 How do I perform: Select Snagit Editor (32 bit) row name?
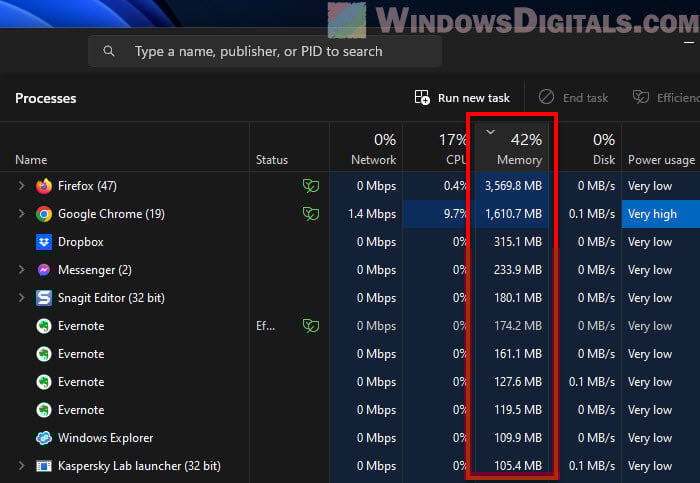pyautogui.click(x=111, y=298)
